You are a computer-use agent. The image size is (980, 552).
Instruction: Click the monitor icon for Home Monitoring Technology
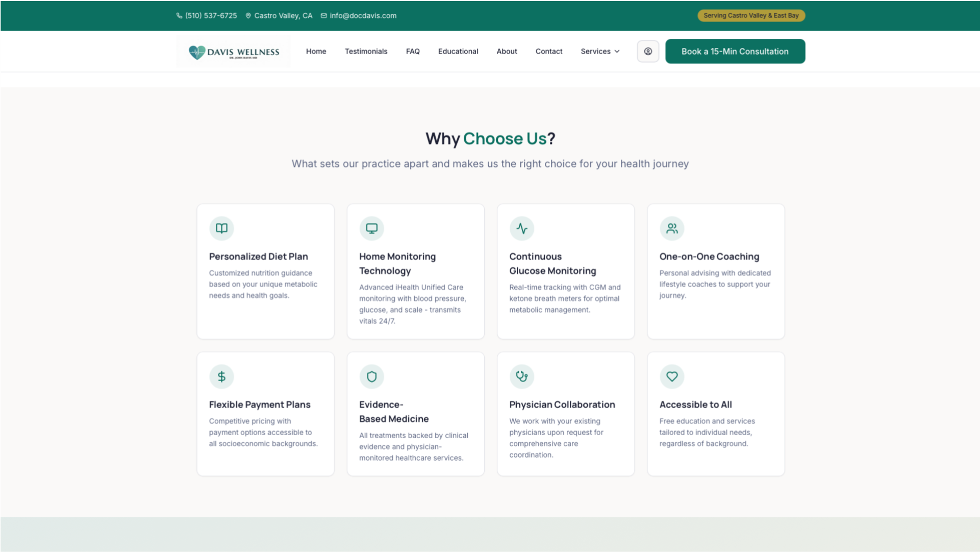point(371,228)
